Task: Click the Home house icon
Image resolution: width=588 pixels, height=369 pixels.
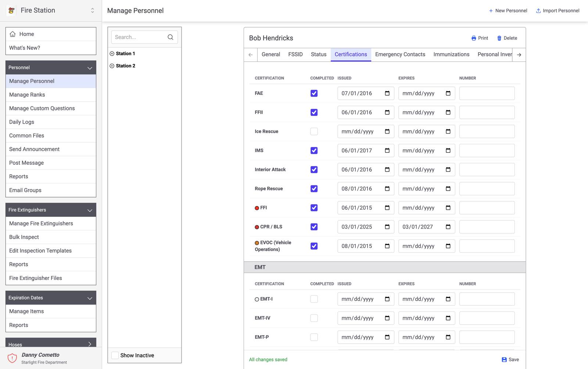Action: pos(12,34)
